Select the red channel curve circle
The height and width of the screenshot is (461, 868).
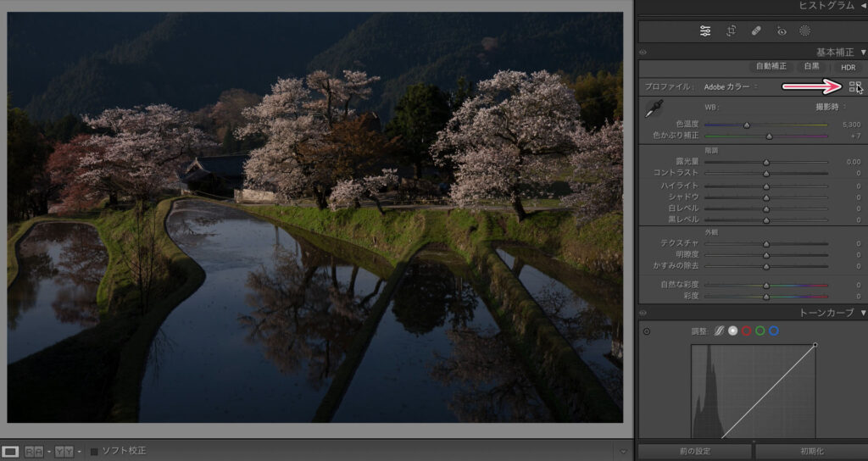pos(747,330)
